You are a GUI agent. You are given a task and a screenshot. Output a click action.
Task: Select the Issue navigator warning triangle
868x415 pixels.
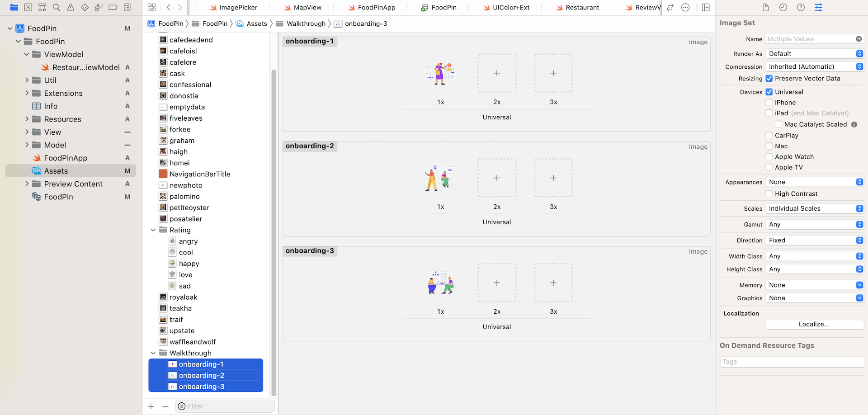pyautogui.click(x=70, y=7)
